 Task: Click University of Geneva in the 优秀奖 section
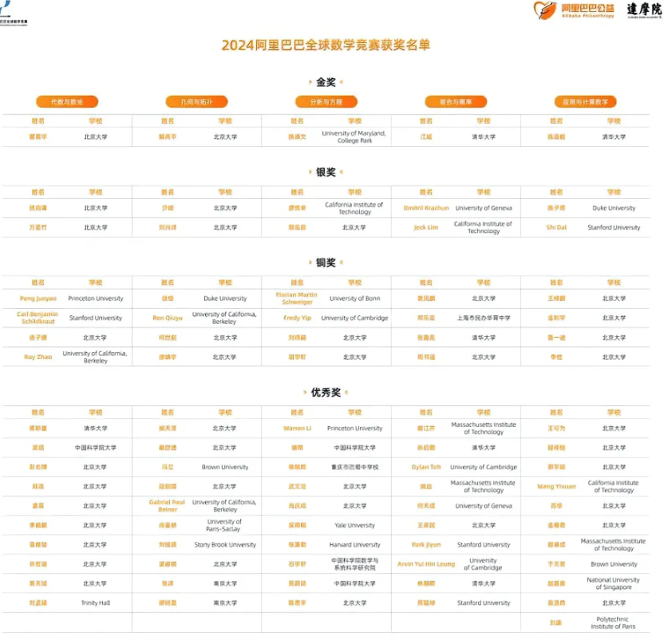coord(484,506)
